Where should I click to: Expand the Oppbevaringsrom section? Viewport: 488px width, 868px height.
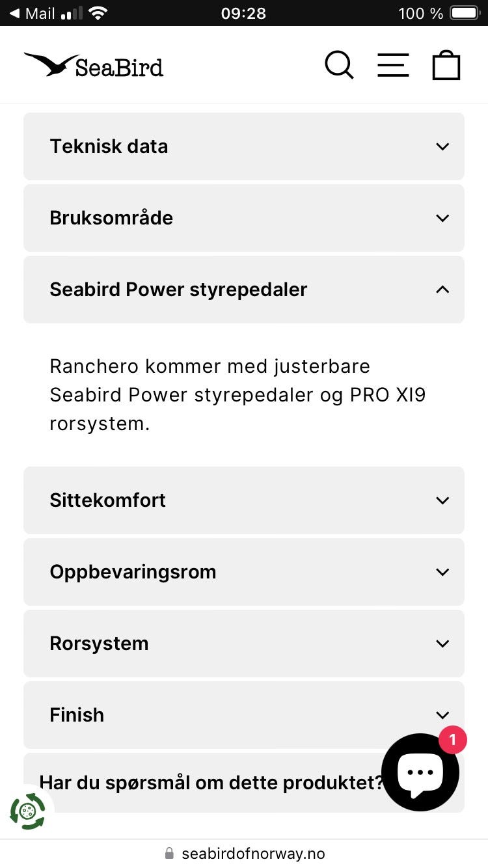tap(243, 572)
